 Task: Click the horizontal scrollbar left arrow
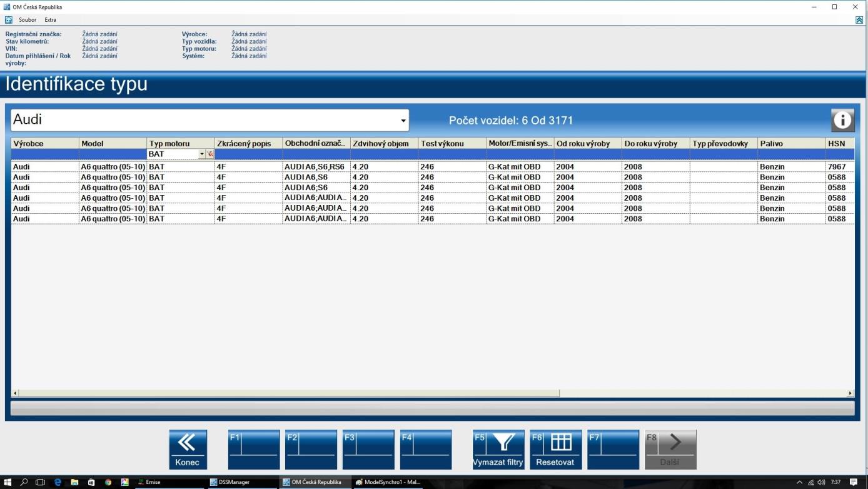[x=15, y=393]
